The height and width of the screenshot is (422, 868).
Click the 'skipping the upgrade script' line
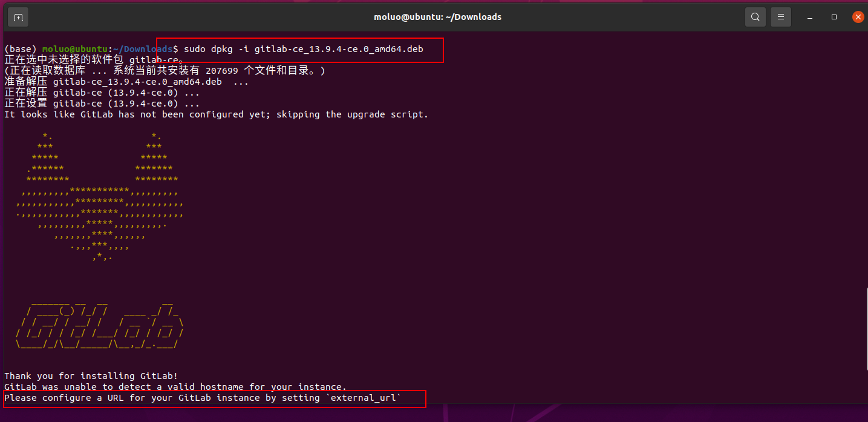coord(216,114)
